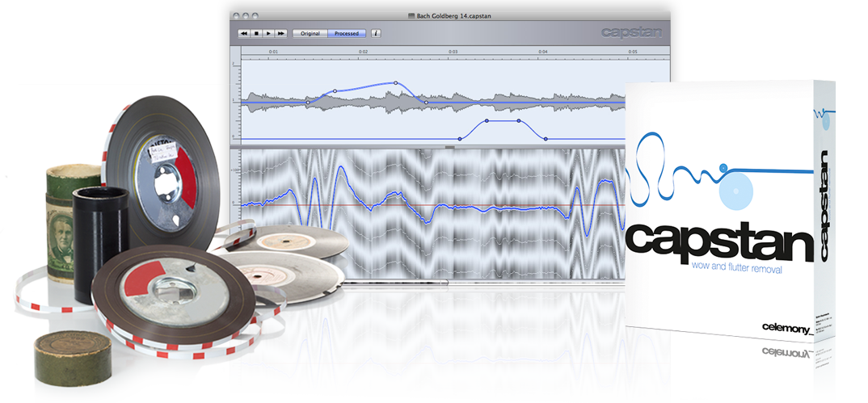Viewport: 868px width, 403px height.
Task: Open the info panel via i button
Action: pos(376,34)
